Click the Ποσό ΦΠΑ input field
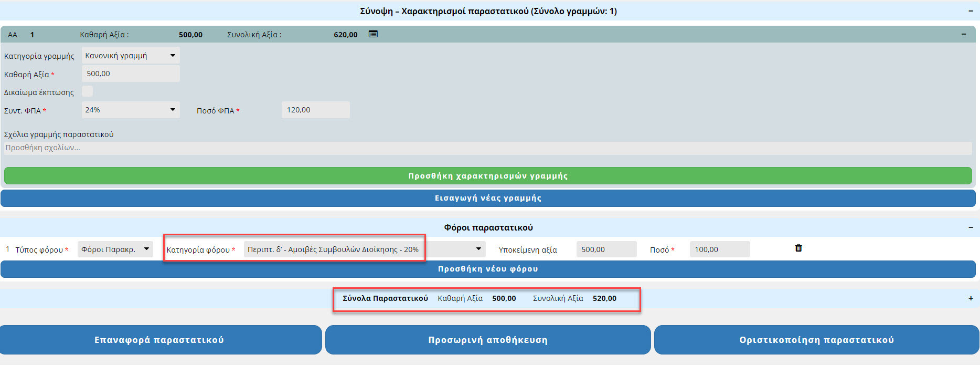The image size is (980, 365). [315, 110]
